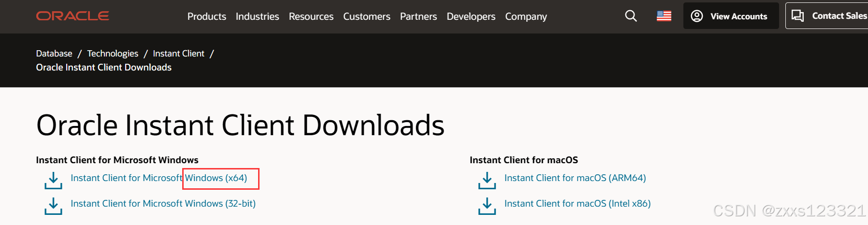Open the Developers menu
The height and width of the screenshot is (225, 868).
[x=471, y=16]
